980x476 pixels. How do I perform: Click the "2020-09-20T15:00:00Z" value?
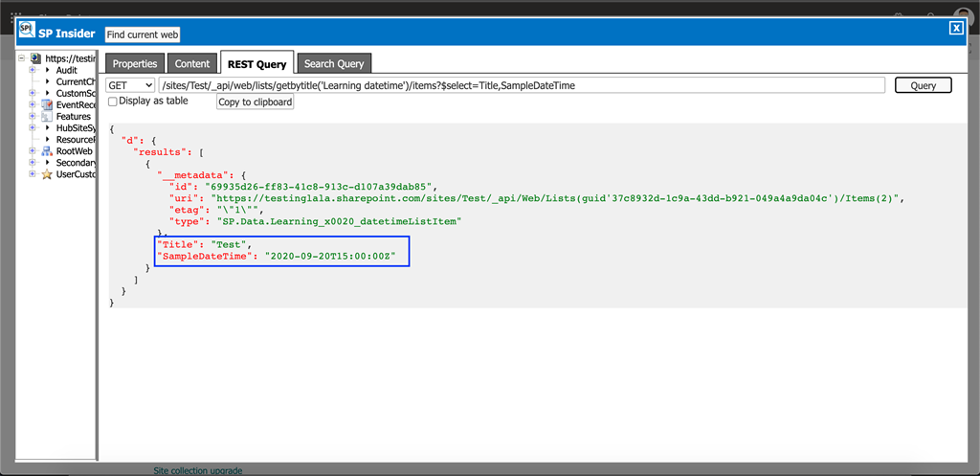[330, 257]
